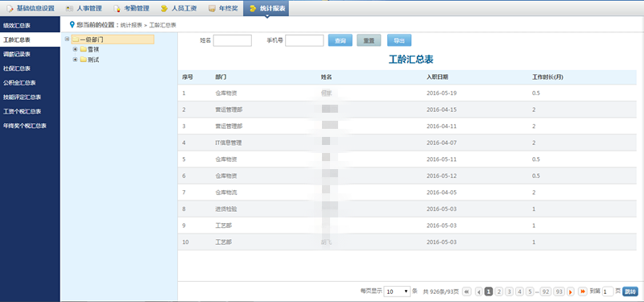644x302 pixels.
Task: Jump to last page with double-right arrow
Action: tap(582, 292)
